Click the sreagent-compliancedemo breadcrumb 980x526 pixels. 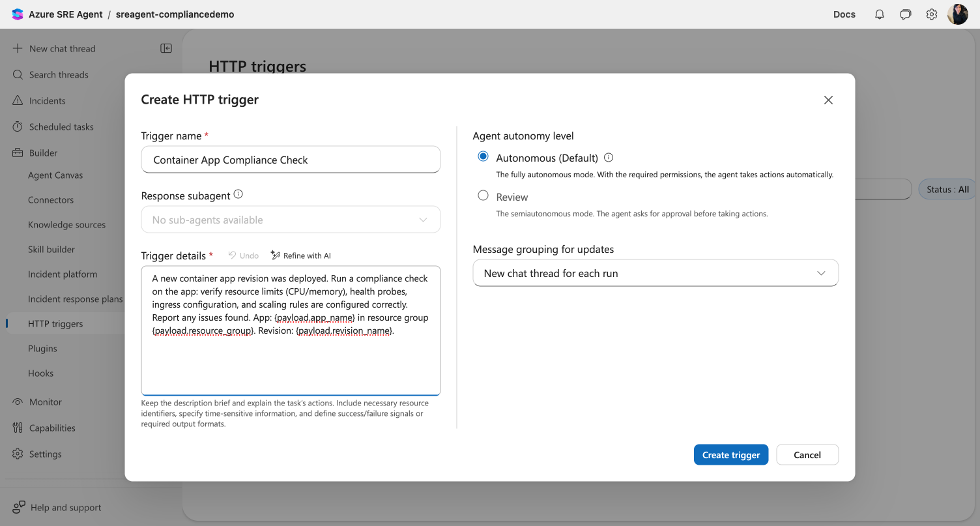point(175,14)
